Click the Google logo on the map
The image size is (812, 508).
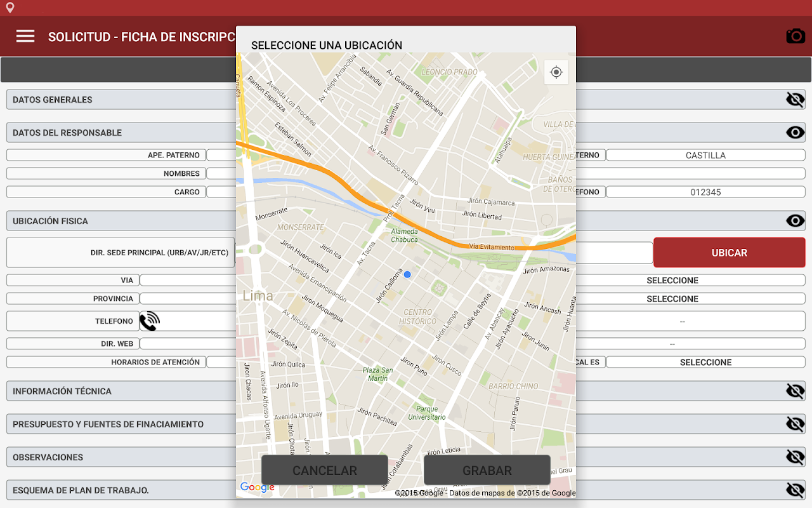pos(257,488)
